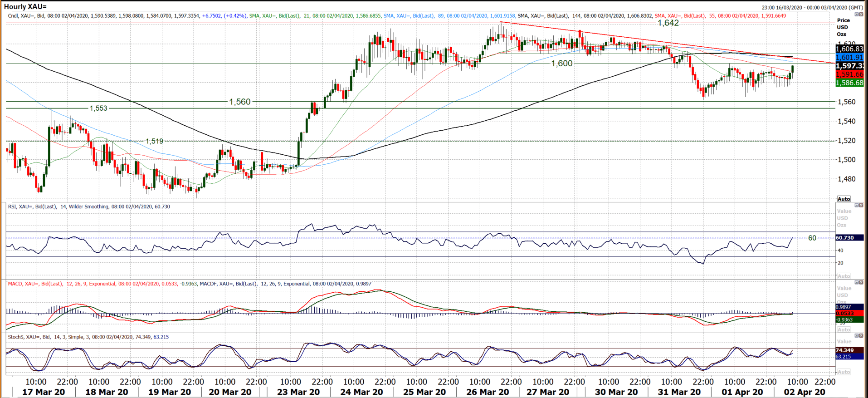Image resolution: width=868 pixels, height=398 pixels.
Task: Click the 74.349 stochastic value tag
Action: coord(849,350)
